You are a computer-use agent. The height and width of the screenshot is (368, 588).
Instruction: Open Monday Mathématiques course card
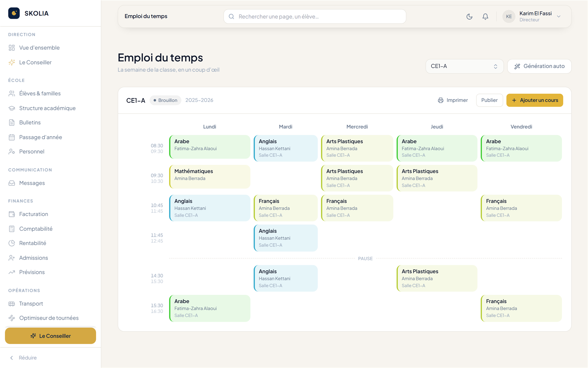210,177
